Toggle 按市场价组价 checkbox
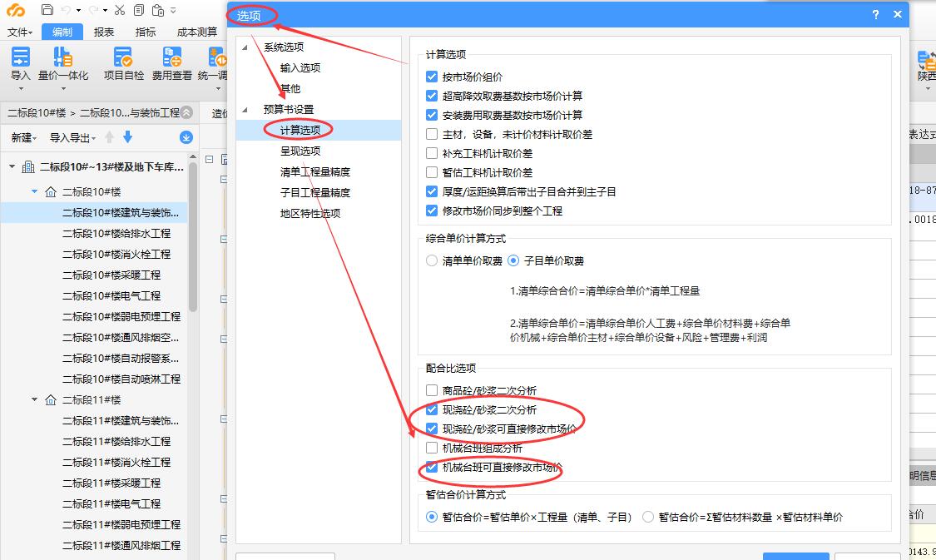Viewport: 936px width, 560px height. 432,77
